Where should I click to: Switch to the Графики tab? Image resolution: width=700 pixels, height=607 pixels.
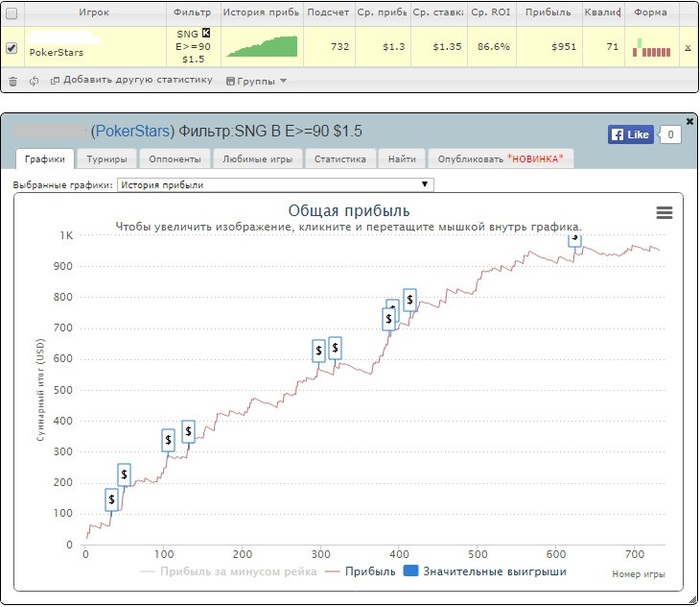(x=45, y=159)
